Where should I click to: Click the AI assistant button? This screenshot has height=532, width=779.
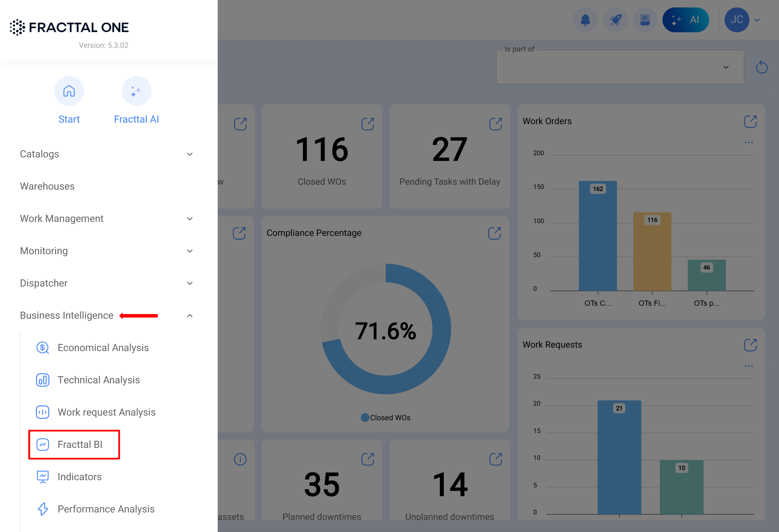685,20
